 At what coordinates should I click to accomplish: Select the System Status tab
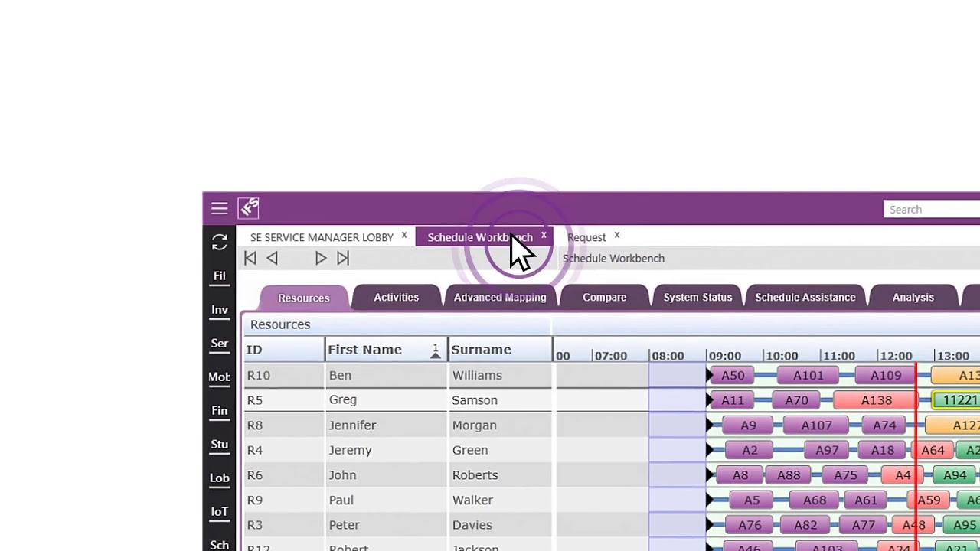(697, 297)
